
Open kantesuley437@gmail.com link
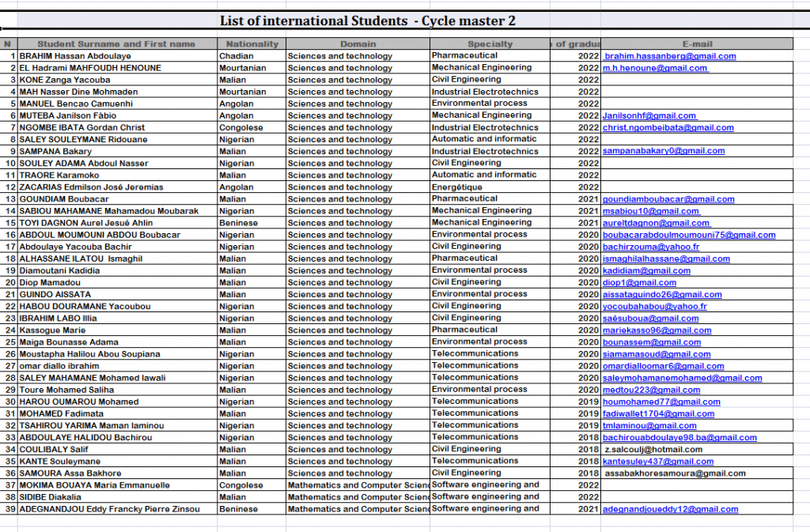[x=658, y=462]
